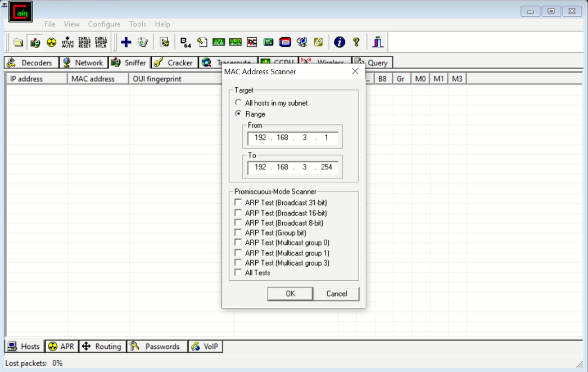Select the Hosts bottom tab
Screen dimensions: 588x372
(24, 346)
